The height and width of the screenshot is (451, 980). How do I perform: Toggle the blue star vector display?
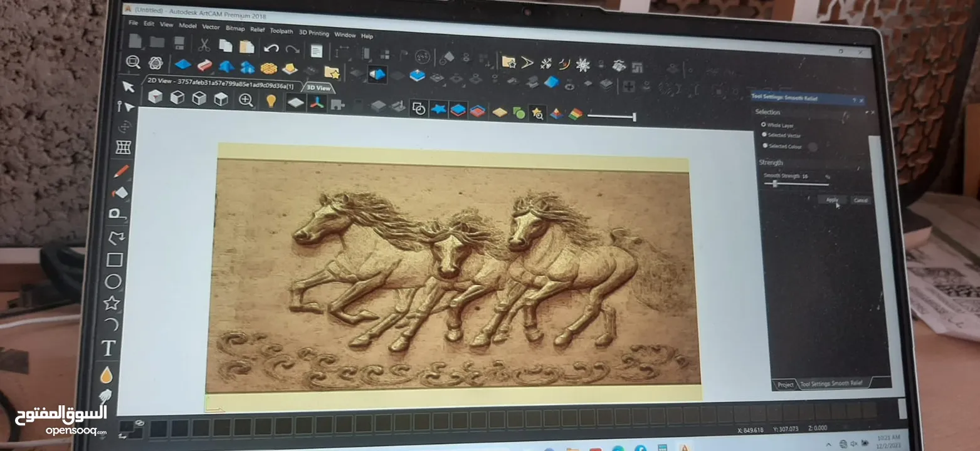pyautogui.click(x=438, y=108)
